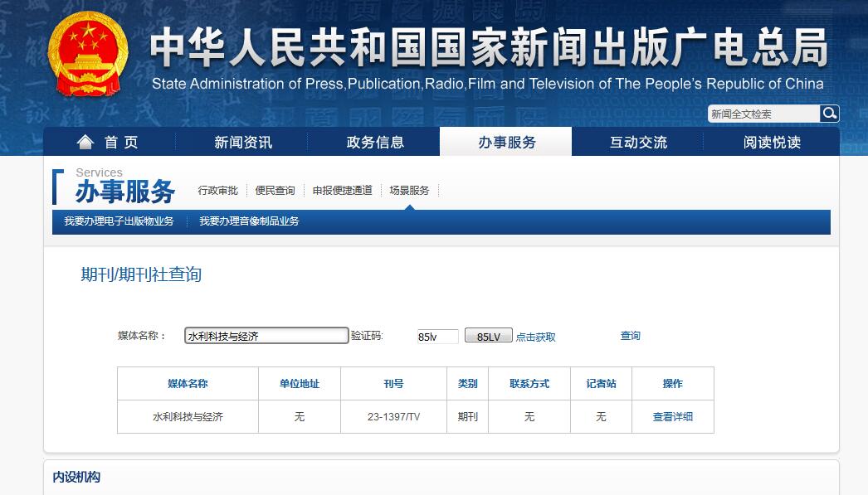The width and height of the screenshot is (868, 495).
Task: Click the 行政审批 submenu link
Action: pyautogui.click(x=217, y=191)
